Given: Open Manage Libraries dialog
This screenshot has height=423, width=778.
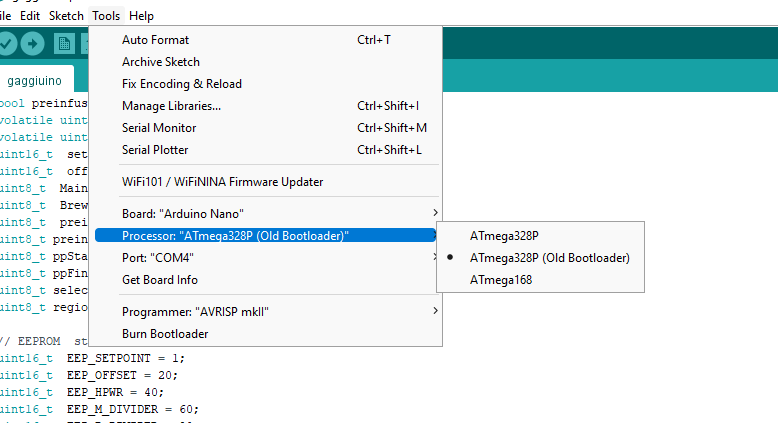Looking at the screenshot, I should [266, 106].
